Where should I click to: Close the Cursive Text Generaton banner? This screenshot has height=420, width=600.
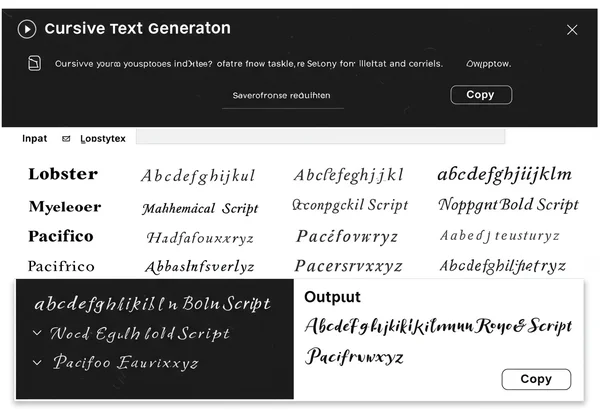(572, 30)
